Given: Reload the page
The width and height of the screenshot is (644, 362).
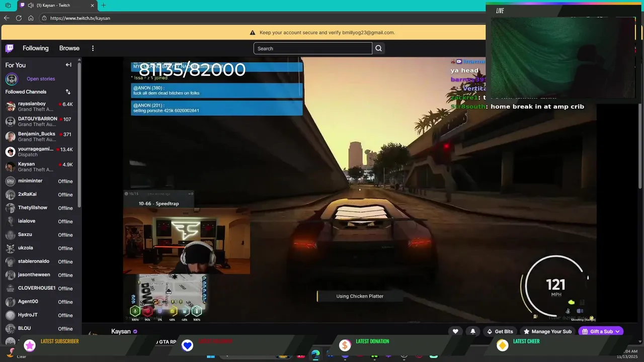Looking at the screenshot, I should tap(19, 18).
